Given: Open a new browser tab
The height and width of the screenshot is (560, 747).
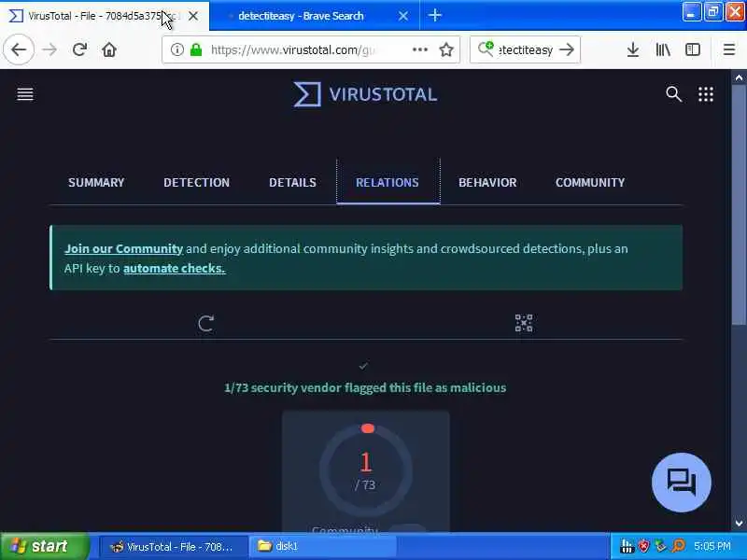Looking at the screenshot, I should (x=434, y=16).
